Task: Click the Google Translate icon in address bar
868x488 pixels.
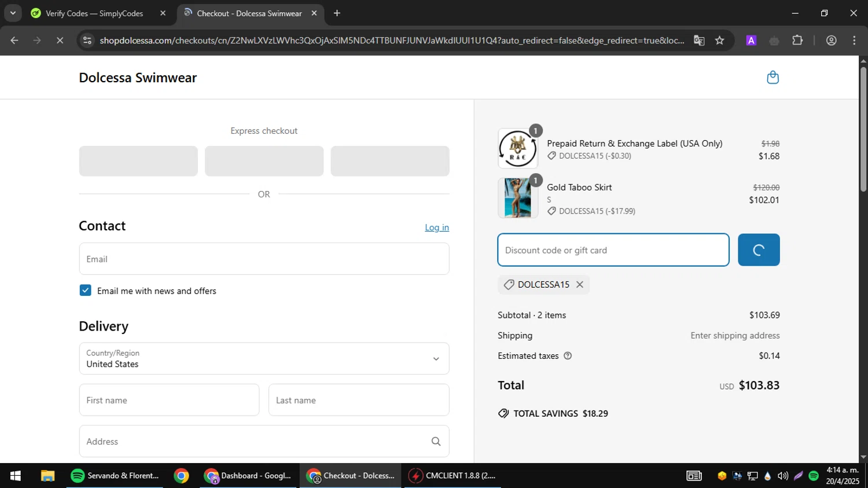Action: coord(699,41)
